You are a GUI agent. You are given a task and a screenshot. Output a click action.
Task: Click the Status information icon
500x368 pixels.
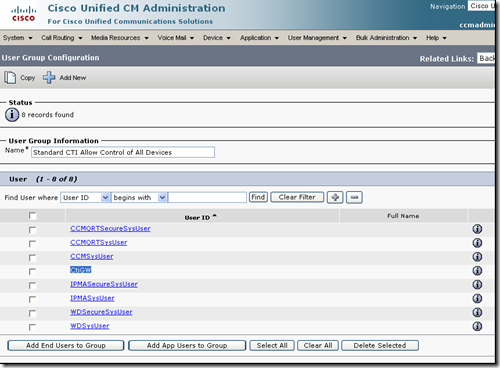12,115
